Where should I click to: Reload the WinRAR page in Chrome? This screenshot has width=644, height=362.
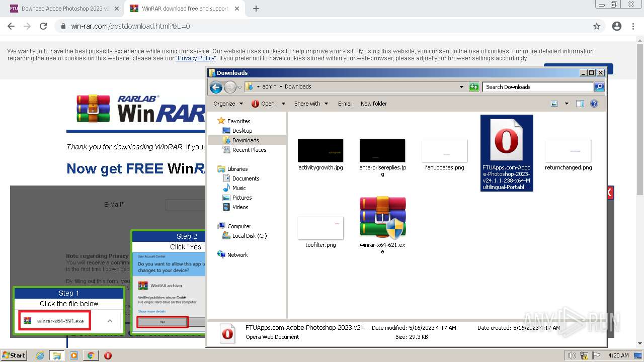click(43, 26)
